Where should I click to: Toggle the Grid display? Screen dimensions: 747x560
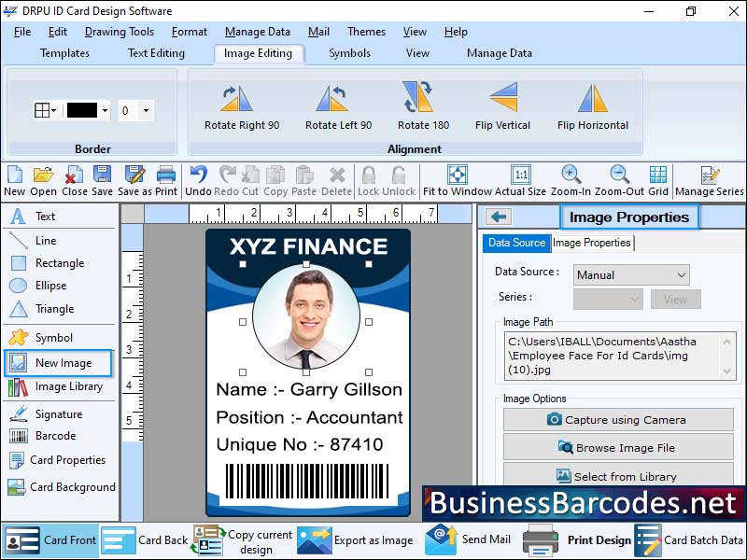coord(658,181)
